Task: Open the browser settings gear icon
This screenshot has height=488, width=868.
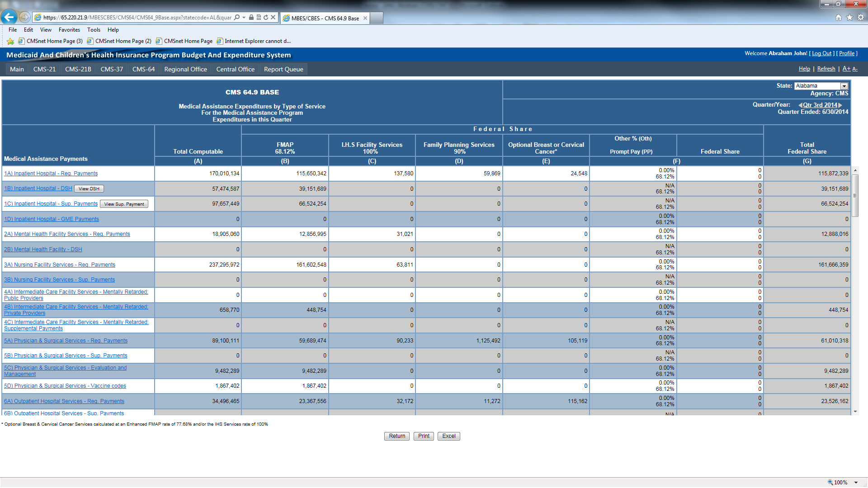Action: 861,18
